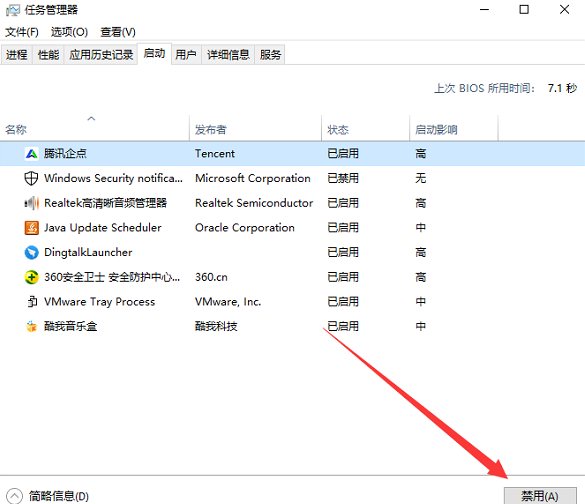This screenshot has width=585, height=504.
Task: Select the 酷我音乐盒 row
Action: click(x=292, y=326)
